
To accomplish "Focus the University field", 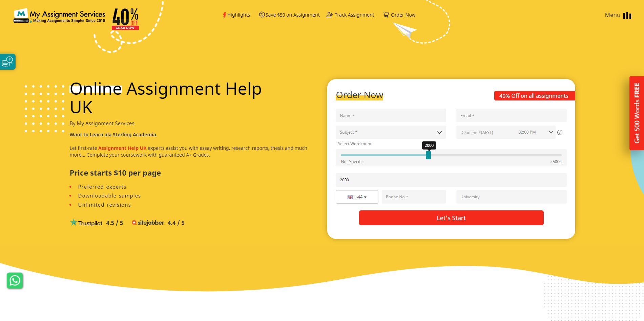I will tap(511, 197).
